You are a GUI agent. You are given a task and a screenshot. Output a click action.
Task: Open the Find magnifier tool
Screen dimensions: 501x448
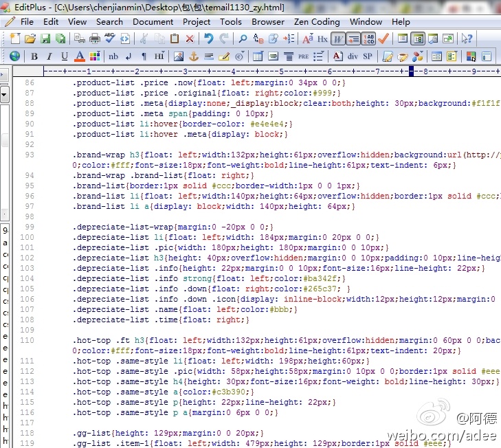coord(243,38)
